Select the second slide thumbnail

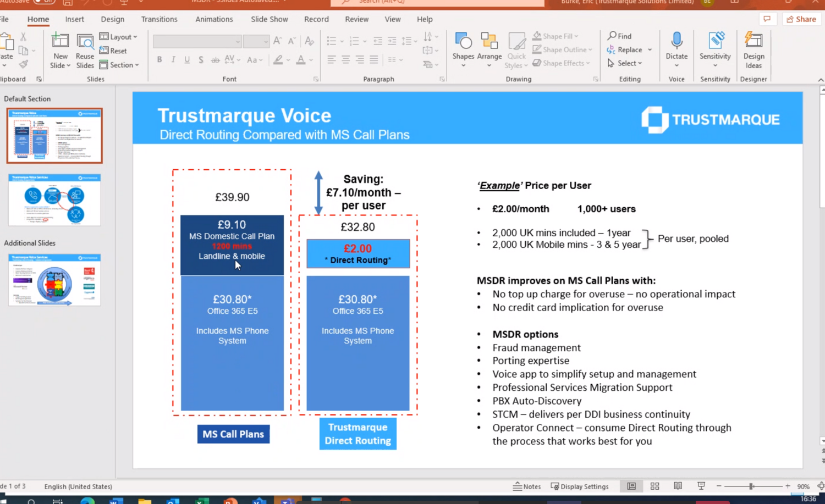[54, 200]
